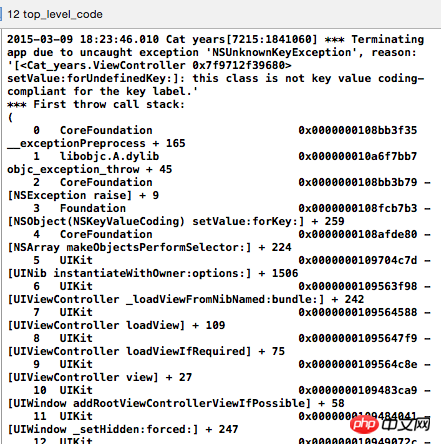The image size is (441, 444).
Task: Click the stack frame icon beside top_level_code
Action: pos(1,14)
